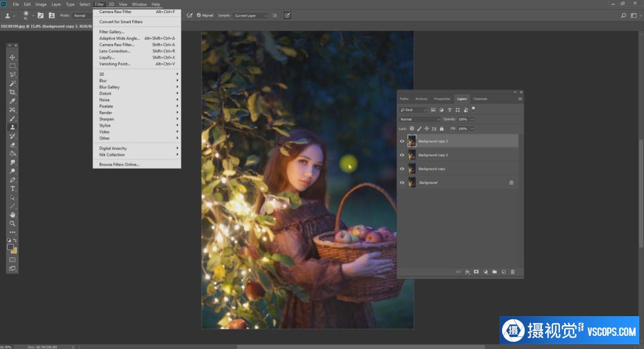Toggle lock image pixels brush icon

[x=419, y=129]
